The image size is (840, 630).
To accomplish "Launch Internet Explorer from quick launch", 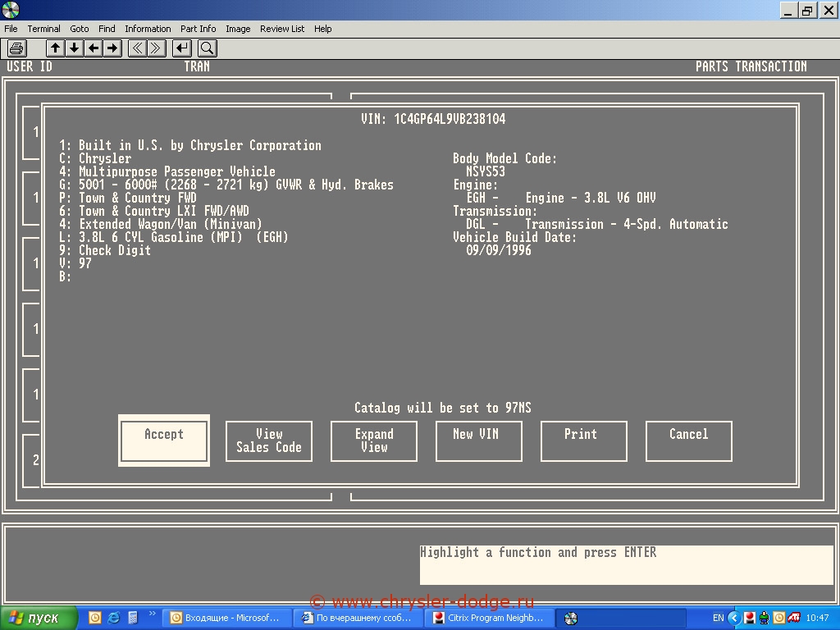I will point(113,619).
